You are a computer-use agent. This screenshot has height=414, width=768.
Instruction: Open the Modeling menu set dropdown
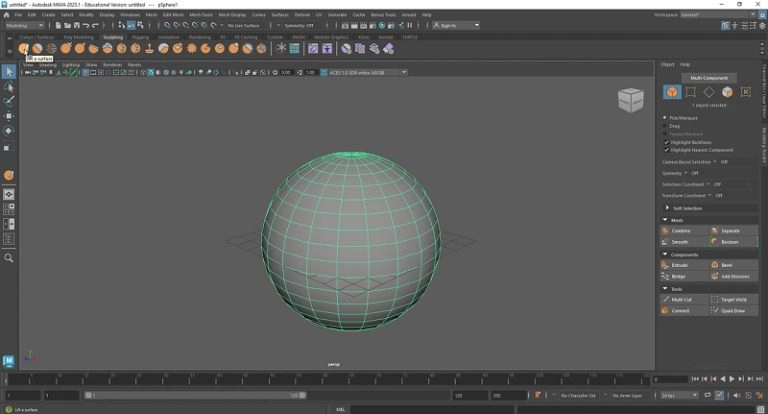[24, 25]
